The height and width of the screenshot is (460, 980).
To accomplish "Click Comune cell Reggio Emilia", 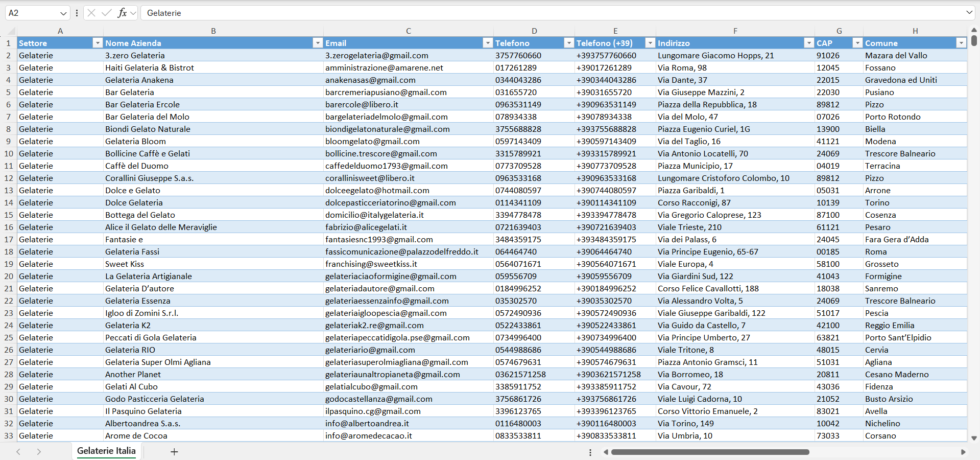I will [x=915, y=325].
